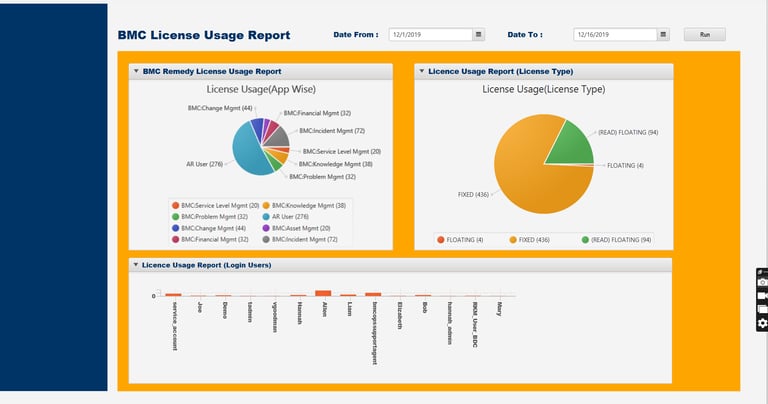Click the video record icon on side widget
This screenshot has height=404, width=768.
pyautogui.click(x=762, y=296)
